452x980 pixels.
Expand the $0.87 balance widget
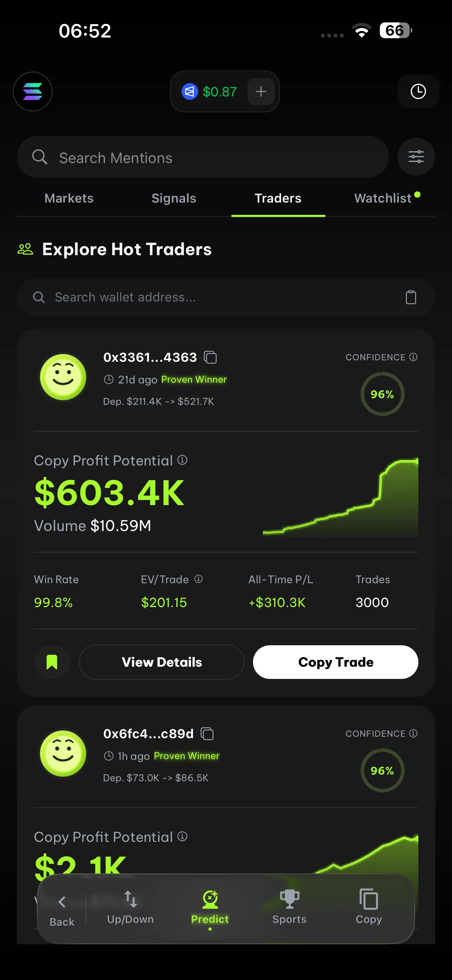pos(220,91)
